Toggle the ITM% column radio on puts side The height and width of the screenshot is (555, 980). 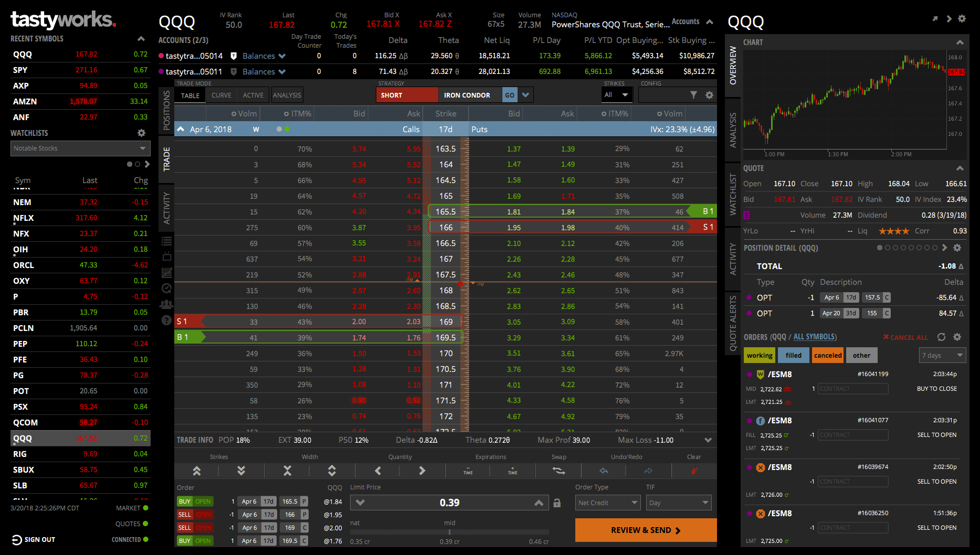tap(604, 114)
